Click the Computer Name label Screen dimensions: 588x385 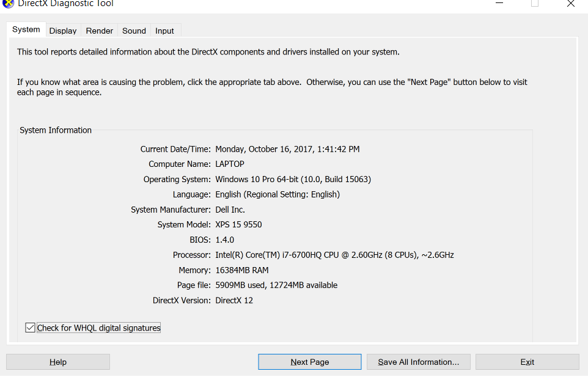pos(180,164)
